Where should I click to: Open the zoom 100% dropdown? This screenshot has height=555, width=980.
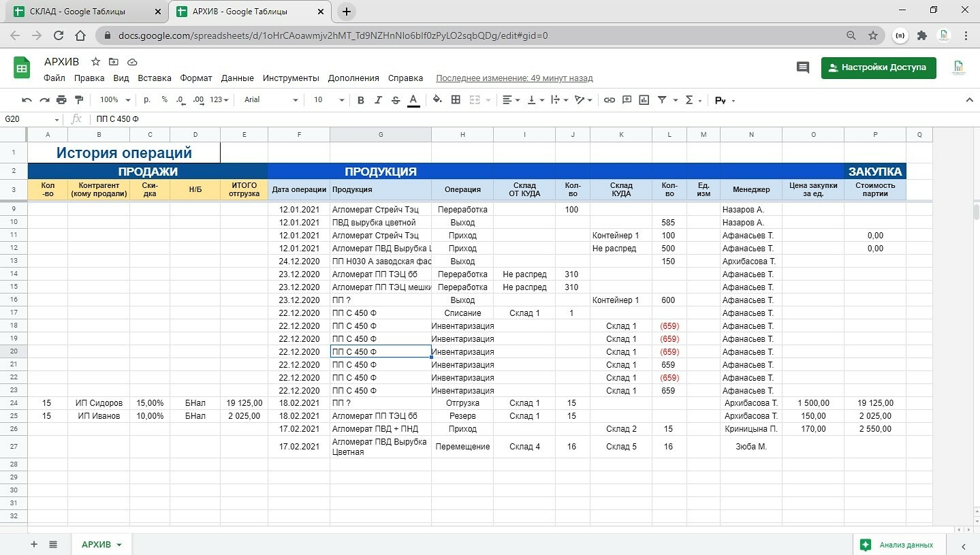tap(114, 100)
